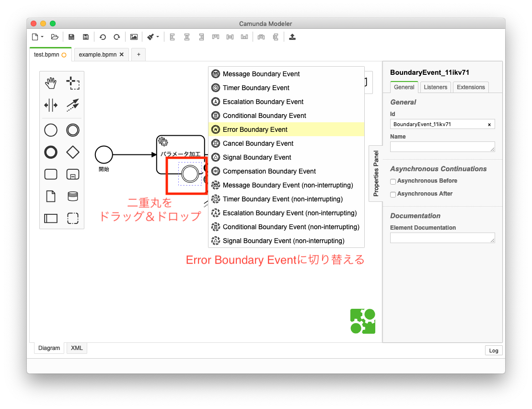Select the start event circle in palette
The height and width of the screenshot is (409, 532).
[x=51, y=130]
